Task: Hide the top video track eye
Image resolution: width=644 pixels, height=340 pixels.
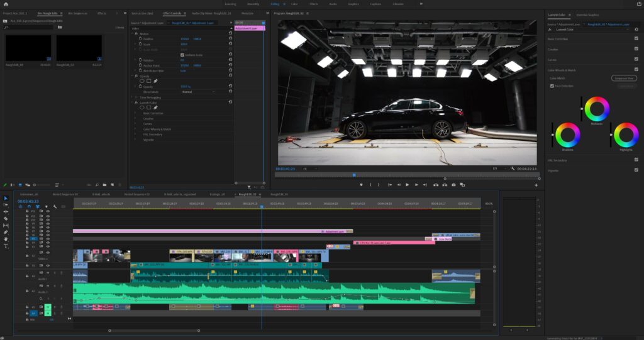Action: click(x=48, y=211)
